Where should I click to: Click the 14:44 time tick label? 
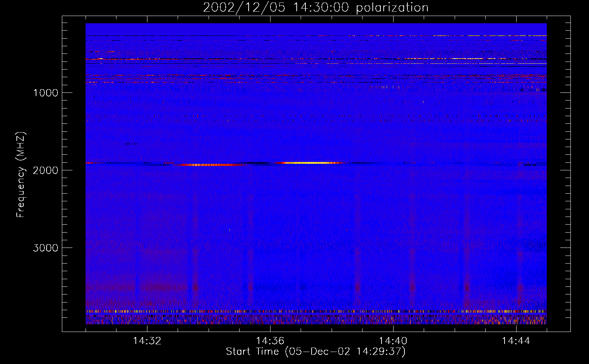point(516,341)
